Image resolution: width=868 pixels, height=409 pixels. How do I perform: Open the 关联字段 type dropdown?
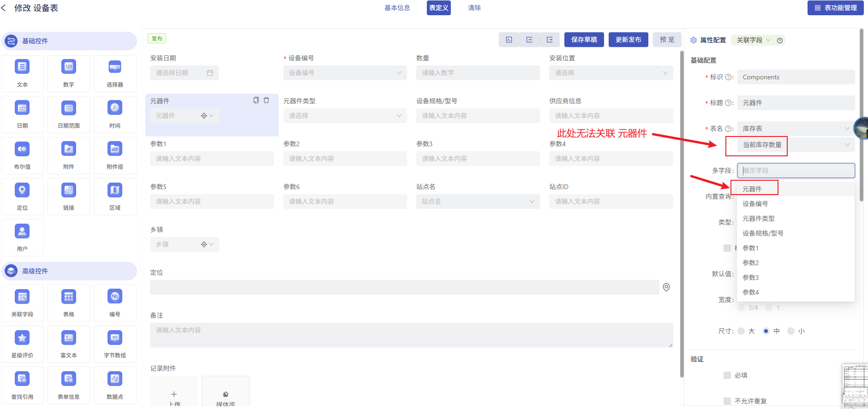(754, 40)
